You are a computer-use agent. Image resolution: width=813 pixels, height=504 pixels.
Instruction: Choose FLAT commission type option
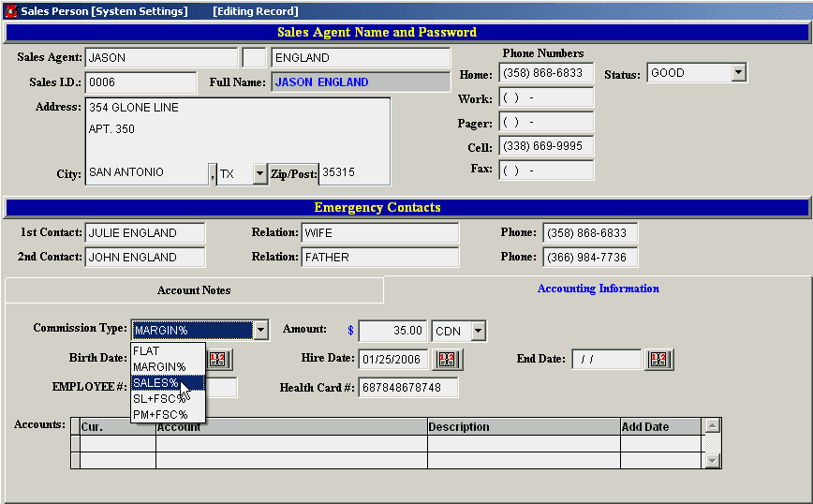147,351
